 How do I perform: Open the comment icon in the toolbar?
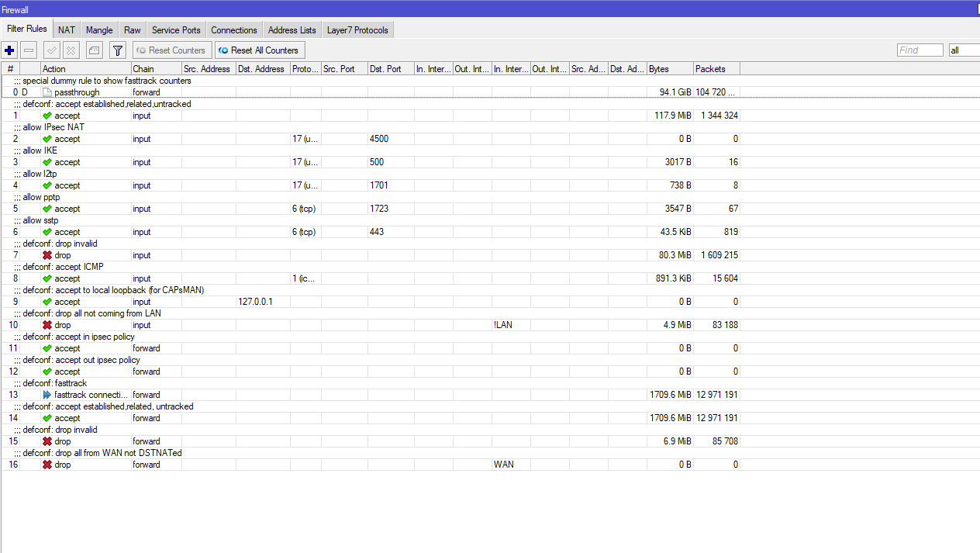tap(93, 50)
